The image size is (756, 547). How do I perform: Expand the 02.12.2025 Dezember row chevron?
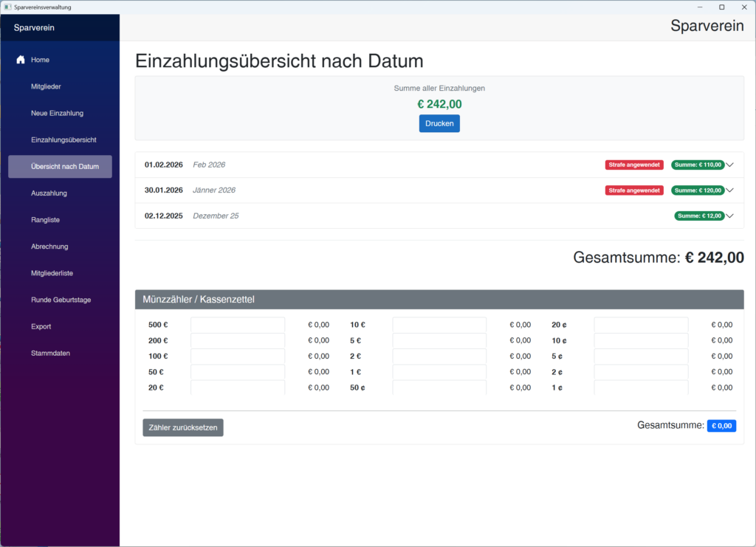pos(729,216)
